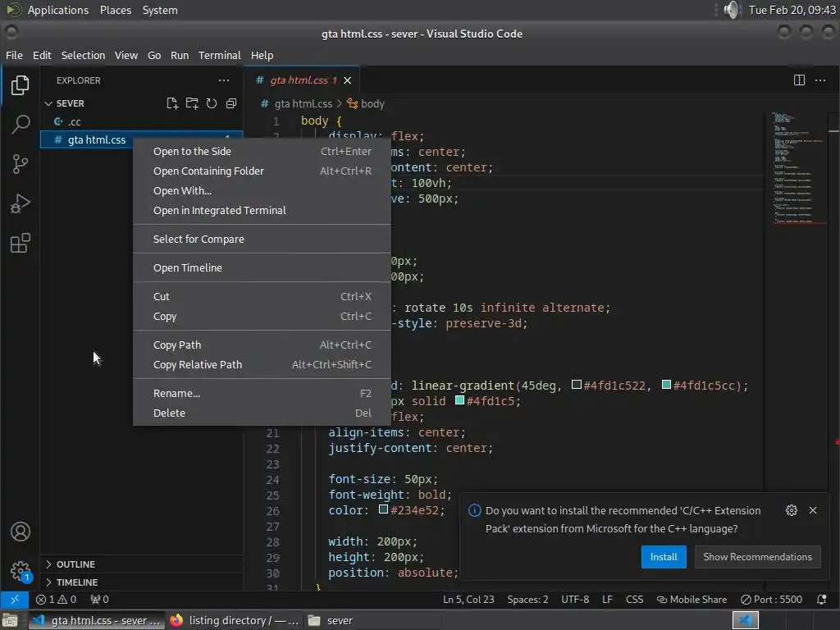Dismiss the C/C++ extension notification
Image resolution: width=840 pixels, height=630 pixels.
click(x=813, y=510)
